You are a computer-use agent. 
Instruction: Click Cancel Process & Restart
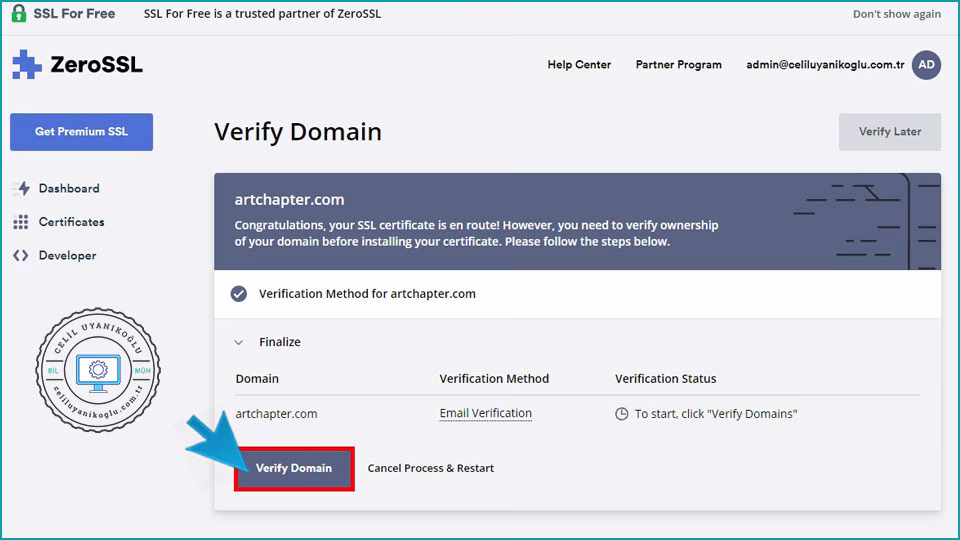(x=430, y=468)
